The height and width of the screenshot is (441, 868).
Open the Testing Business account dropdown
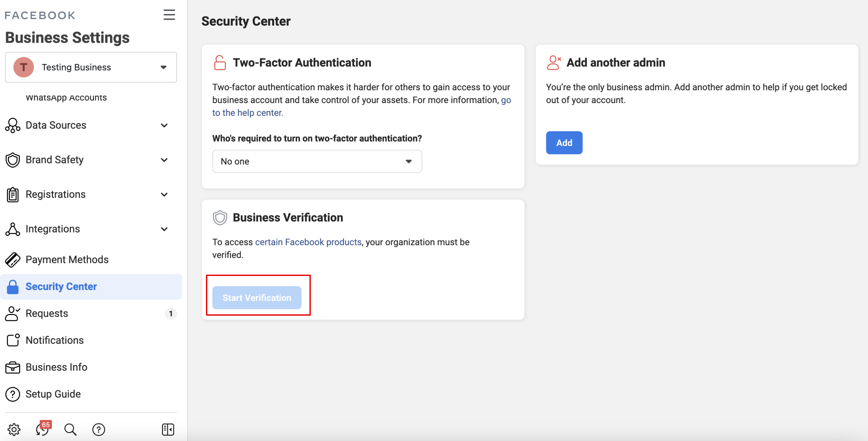coord(91,67)
